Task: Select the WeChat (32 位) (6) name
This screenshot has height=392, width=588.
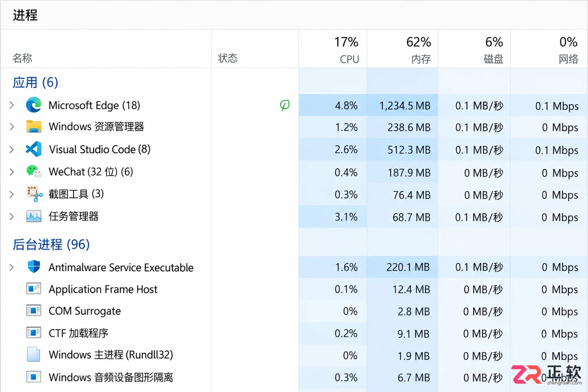Action: tap(91, 172)
